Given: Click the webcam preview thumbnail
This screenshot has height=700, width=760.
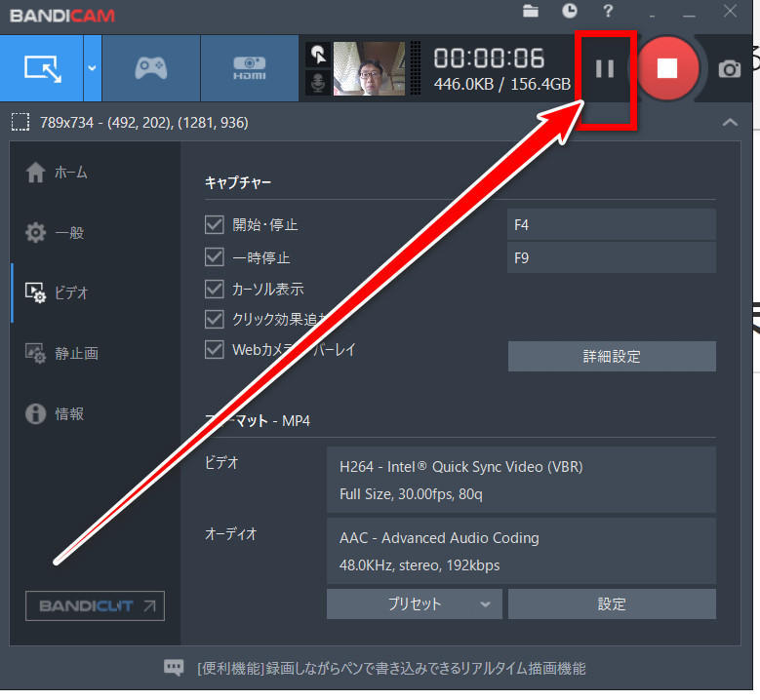Looking at the screenshot, I should [369, 68].
